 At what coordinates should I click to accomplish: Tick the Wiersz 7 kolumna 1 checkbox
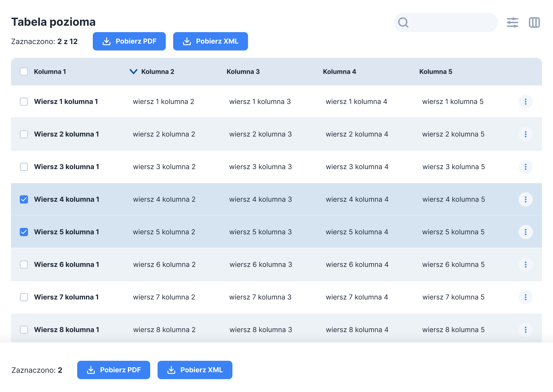coord(24,297)
